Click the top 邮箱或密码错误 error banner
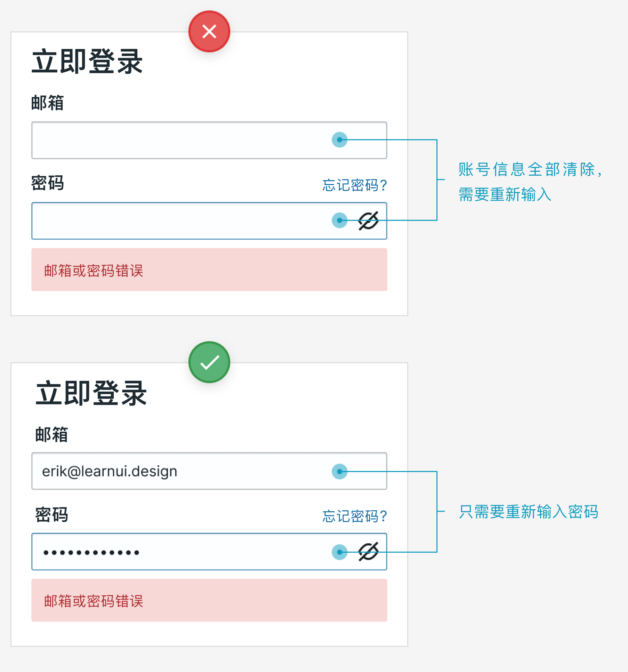This screenshot has width=628, height=672. point(209,270)
